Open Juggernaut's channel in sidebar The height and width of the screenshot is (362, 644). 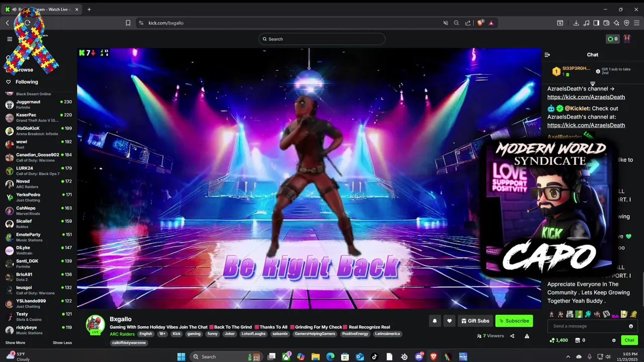tap(38, 105)
